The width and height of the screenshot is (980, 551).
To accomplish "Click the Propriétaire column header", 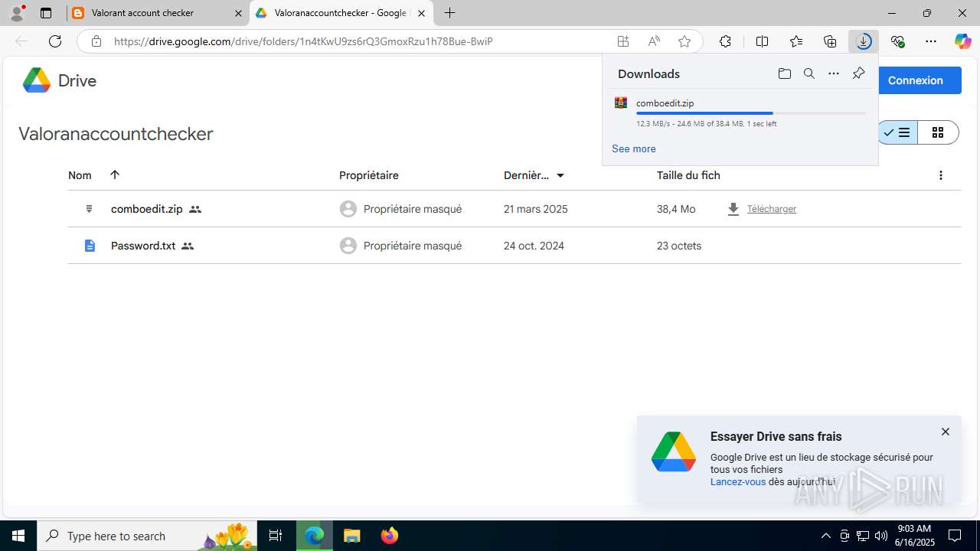I will tap(368, 175).
